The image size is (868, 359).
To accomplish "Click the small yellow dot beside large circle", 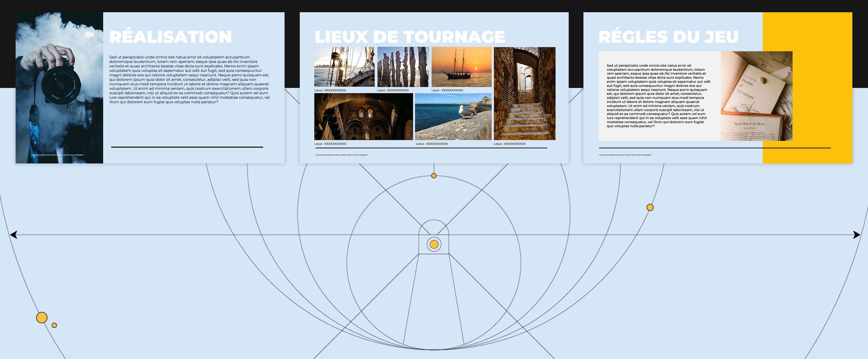I will pyautogui.click(x=54, y=325).
